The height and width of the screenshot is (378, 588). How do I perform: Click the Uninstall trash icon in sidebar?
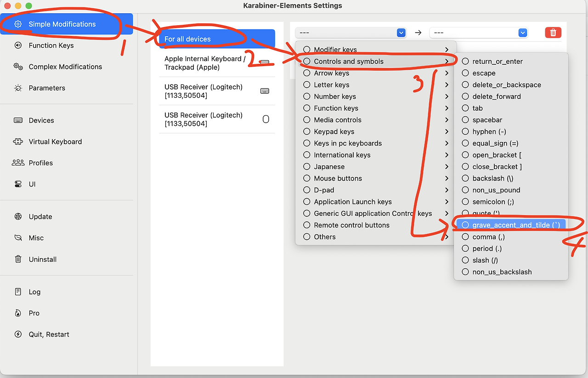tap(18, 259)
